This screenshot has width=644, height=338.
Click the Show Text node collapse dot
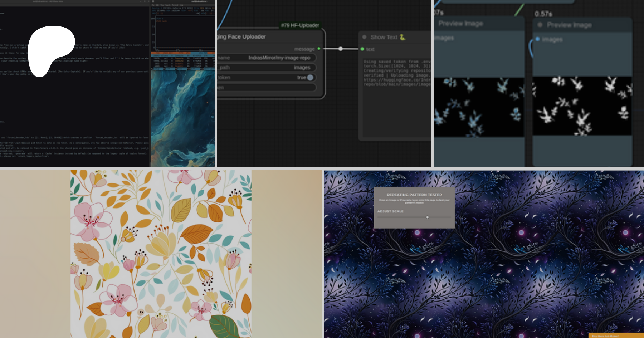pyautogui.click(x=364, y=37)
